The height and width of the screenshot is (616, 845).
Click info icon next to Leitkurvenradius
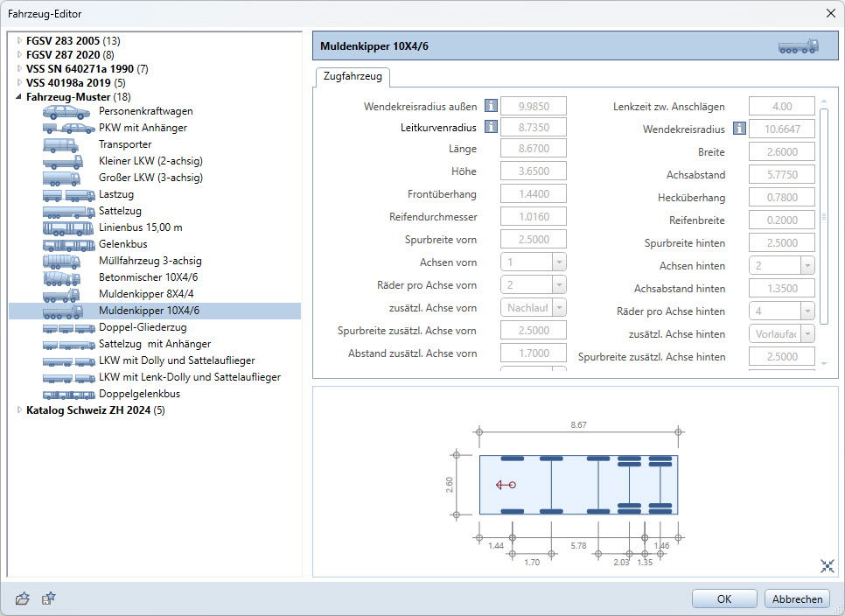491,127
